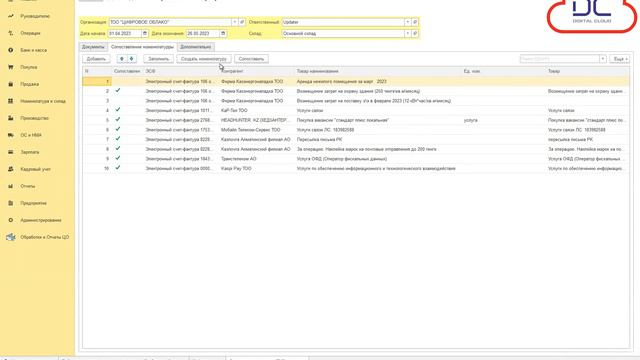
Task: Click the Добавить button
Action: tap(96, 59)
